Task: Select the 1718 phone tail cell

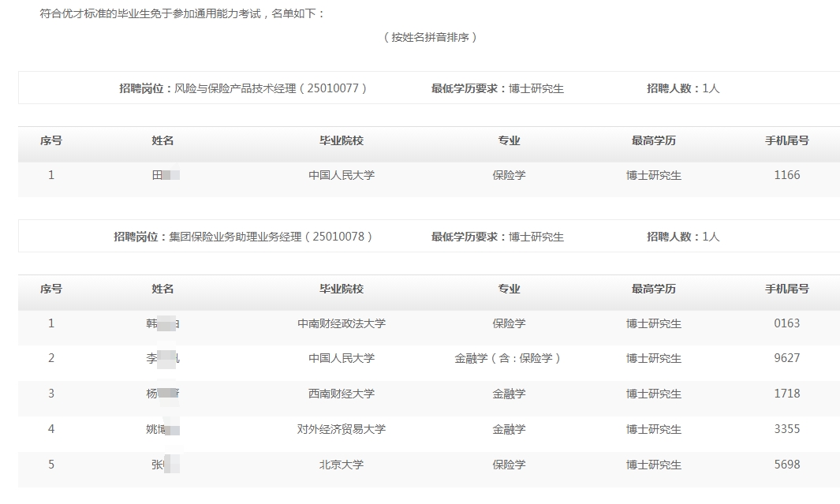Action: pyautogui.click(x=786, y=394)
